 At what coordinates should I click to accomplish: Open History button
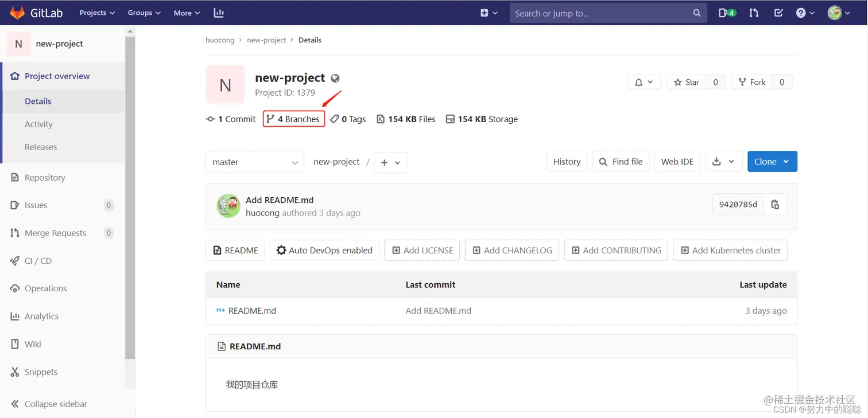pos(567,162)
